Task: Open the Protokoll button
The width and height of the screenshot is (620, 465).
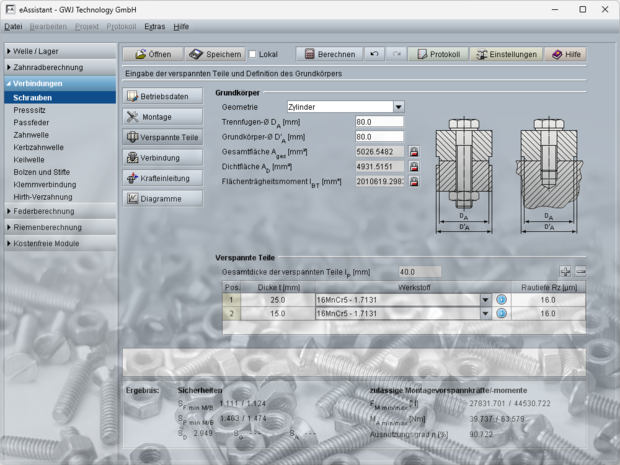Action: coord(436,54)
